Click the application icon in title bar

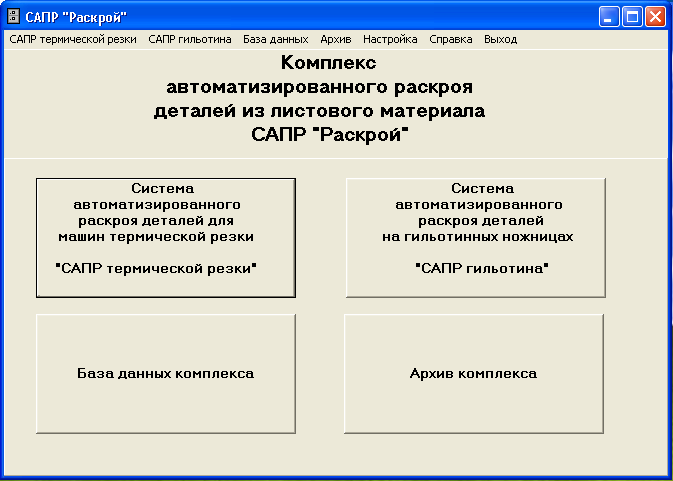[13, 17]
